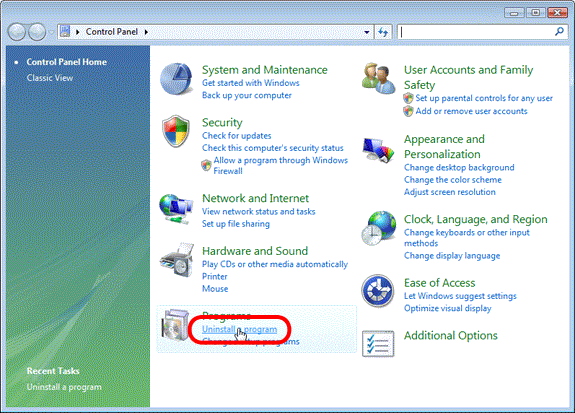575x413 pixels.
Task: Click Play CDs or other media automatically
Action: 275,264
